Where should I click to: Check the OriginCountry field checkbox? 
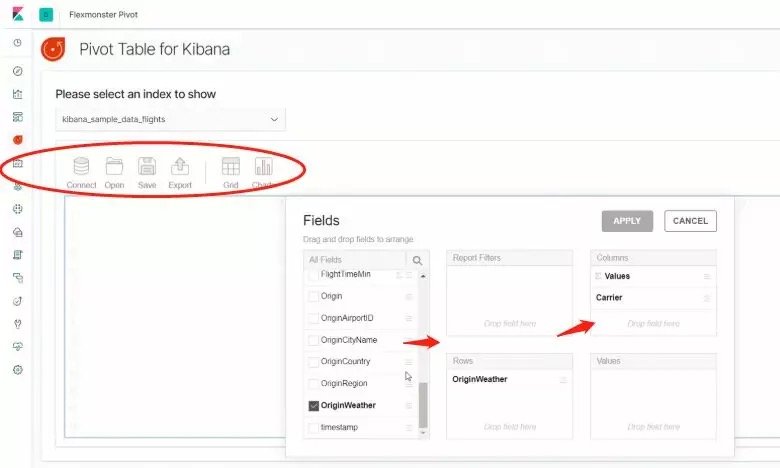point(314,362)
